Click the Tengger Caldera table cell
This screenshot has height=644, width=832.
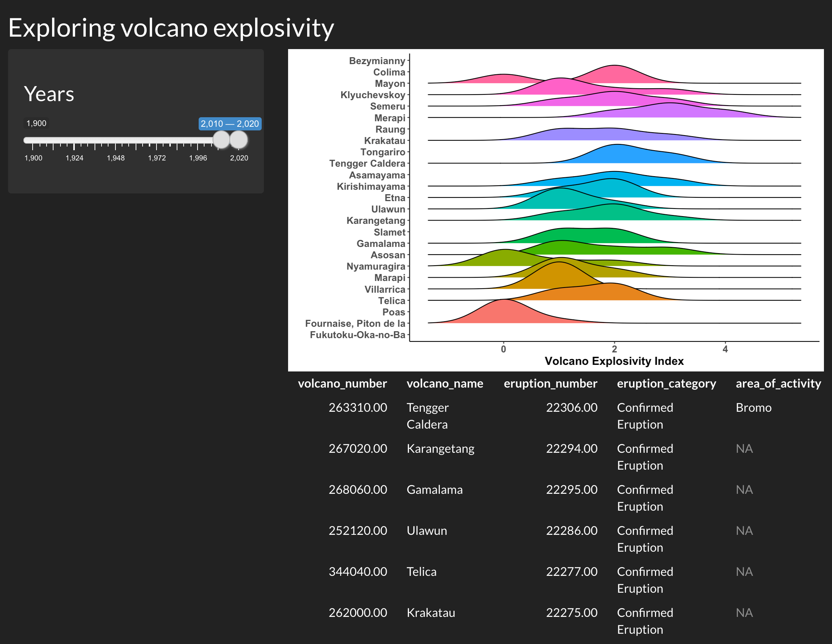click(427, 416)
